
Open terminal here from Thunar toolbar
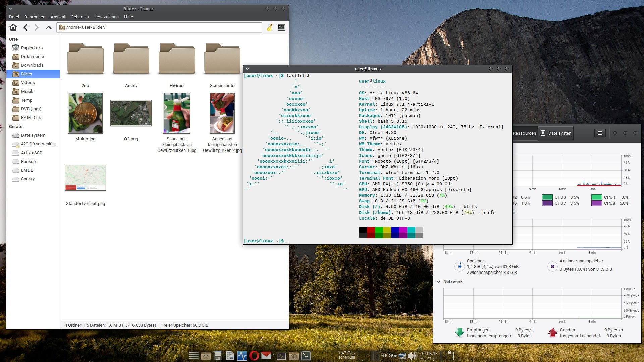tap(281, 27)
